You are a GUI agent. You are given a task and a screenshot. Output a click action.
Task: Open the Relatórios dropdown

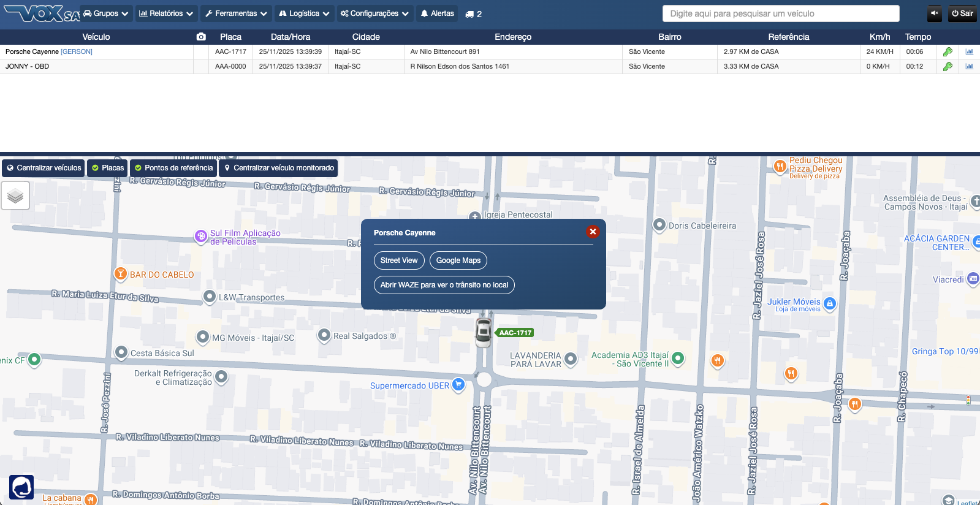[x=165, y=13]
